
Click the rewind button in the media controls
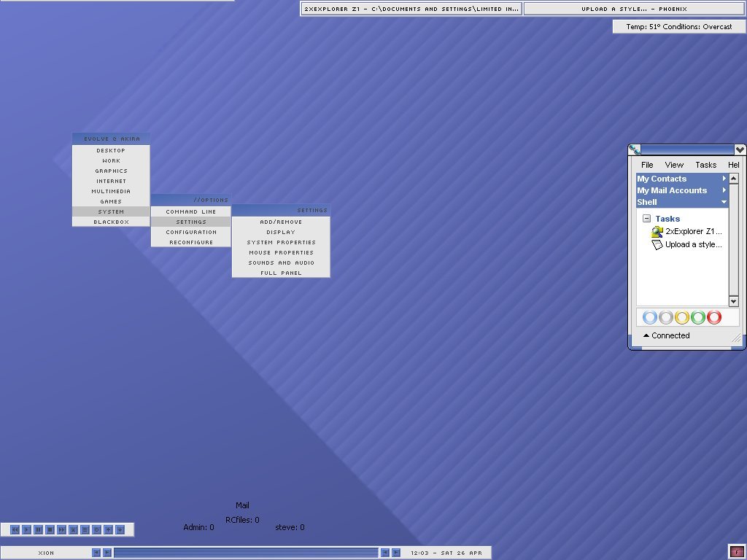(x=15, y=529)
